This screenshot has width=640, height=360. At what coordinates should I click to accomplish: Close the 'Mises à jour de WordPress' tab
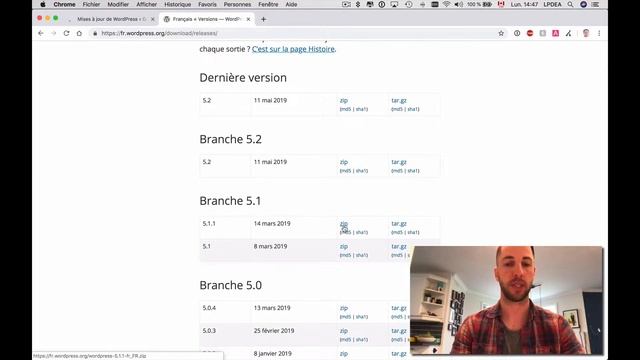coord(153,19)
